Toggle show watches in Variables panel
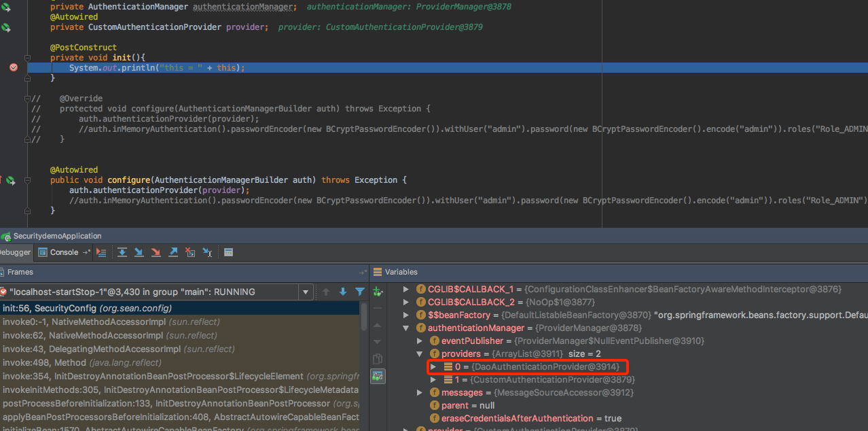868x431 pixels. [x=377, y=376]
